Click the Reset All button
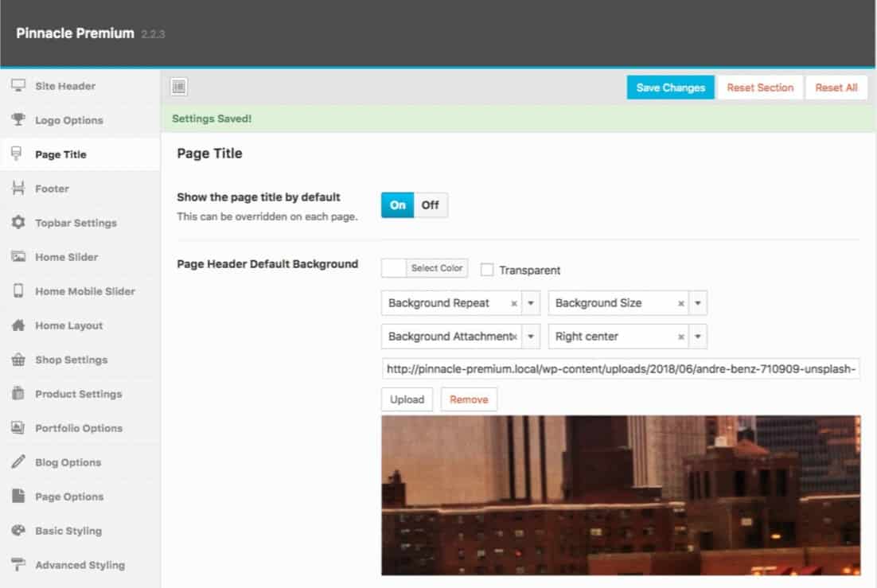Screen dimensions: 877x588 [836, 88]
